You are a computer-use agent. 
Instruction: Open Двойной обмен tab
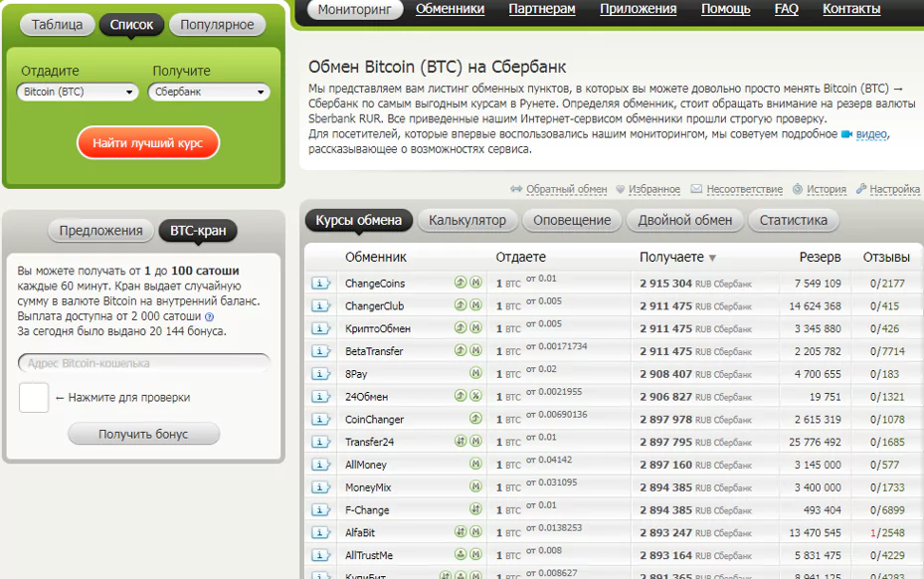tap(685, 220)
